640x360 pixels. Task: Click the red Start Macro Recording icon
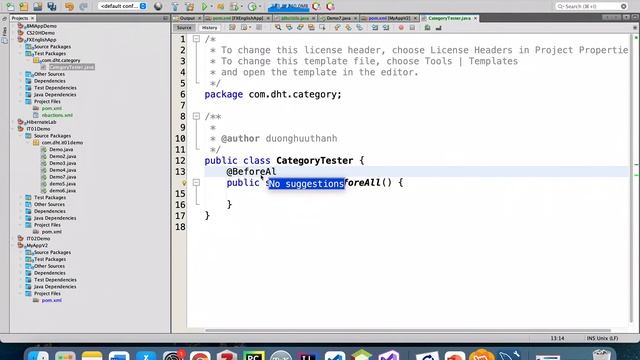point(401,28)
